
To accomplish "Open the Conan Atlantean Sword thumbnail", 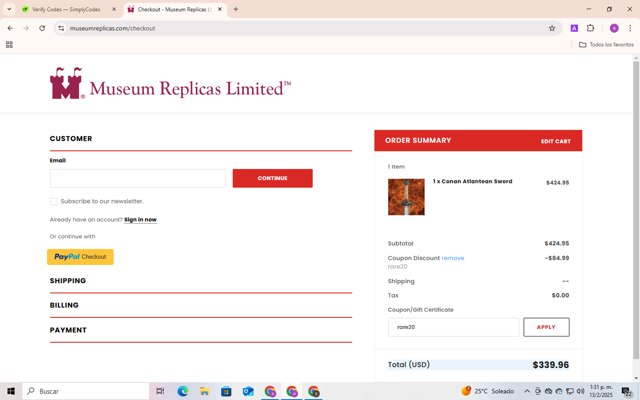I will 406,197.
